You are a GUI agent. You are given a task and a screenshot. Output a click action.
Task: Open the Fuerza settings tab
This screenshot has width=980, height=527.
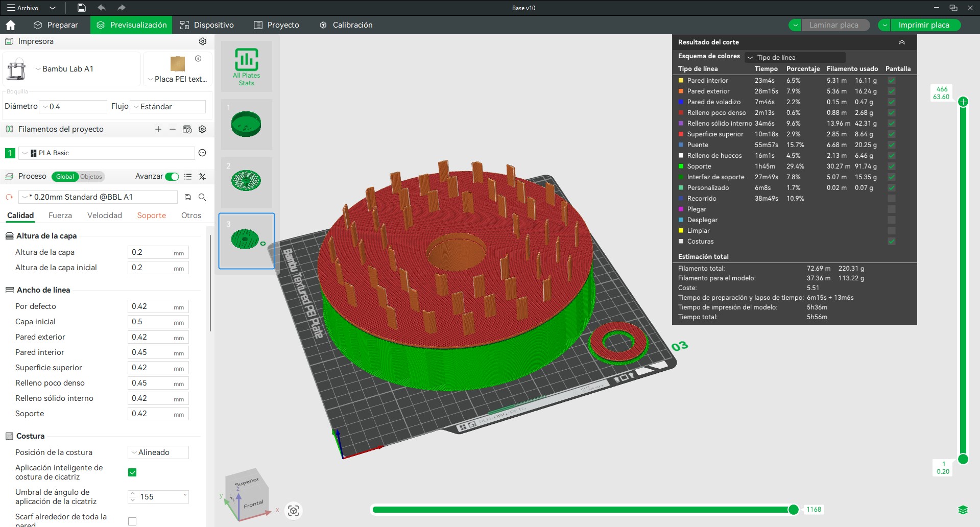click(x=60, y=215)
